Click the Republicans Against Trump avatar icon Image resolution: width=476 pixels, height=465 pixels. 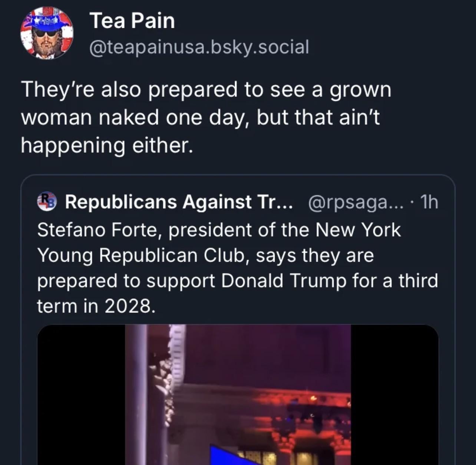click(x=47, y=202)
